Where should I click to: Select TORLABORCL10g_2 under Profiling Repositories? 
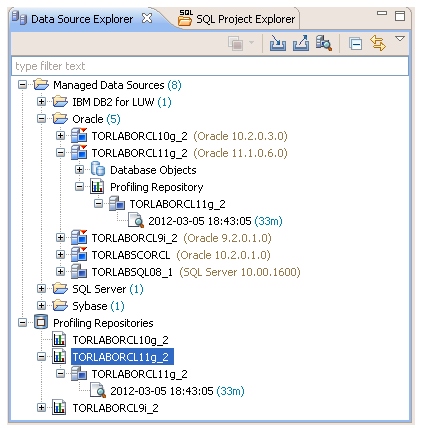(121, 340)
